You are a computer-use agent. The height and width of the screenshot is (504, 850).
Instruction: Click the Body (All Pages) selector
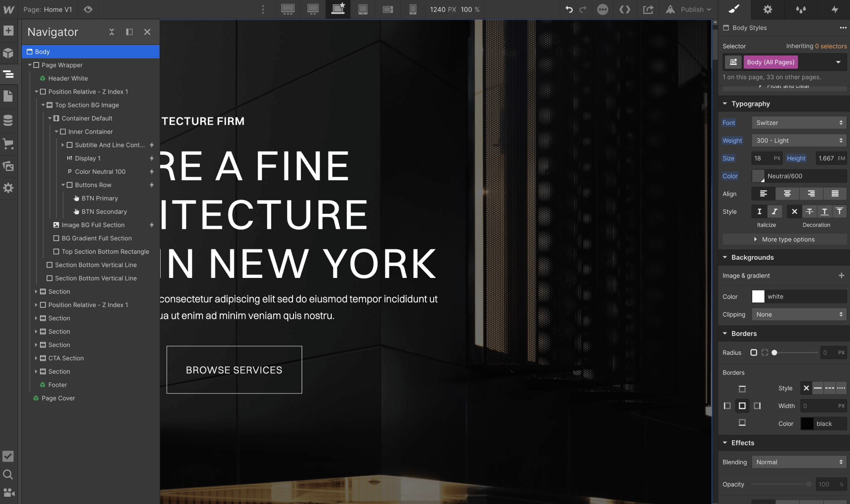tap(770, 62)
